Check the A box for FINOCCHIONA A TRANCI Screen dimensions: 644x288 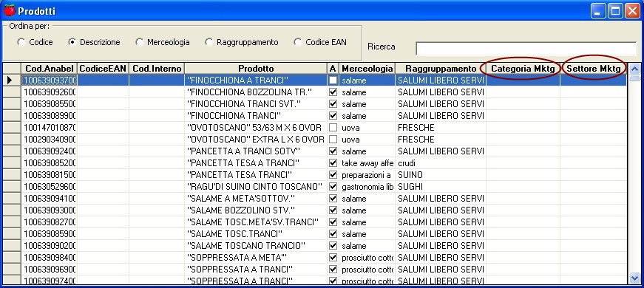point(333,80)
